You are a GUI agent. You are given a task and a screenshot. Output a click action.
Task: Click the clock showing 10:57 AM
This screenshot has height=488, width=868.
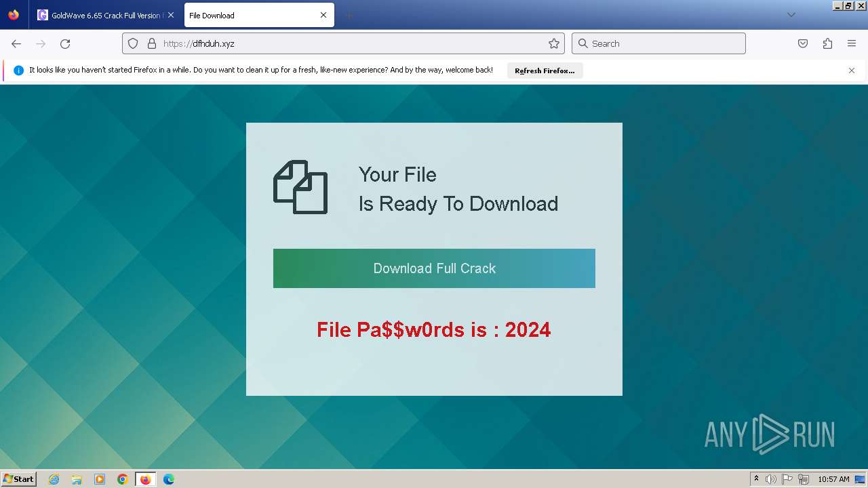pyautogui.click(x=833, y=479)
